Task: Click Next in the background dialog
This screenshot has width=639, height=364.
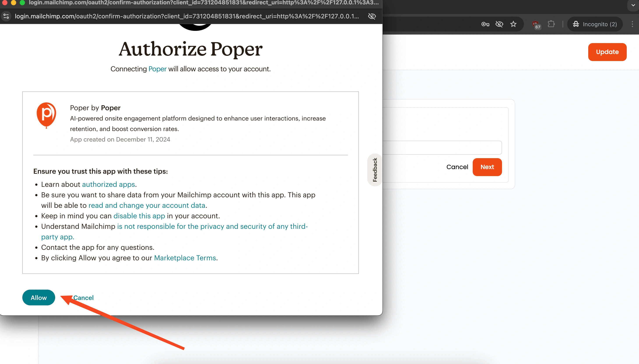Action: tap(487, 167)
